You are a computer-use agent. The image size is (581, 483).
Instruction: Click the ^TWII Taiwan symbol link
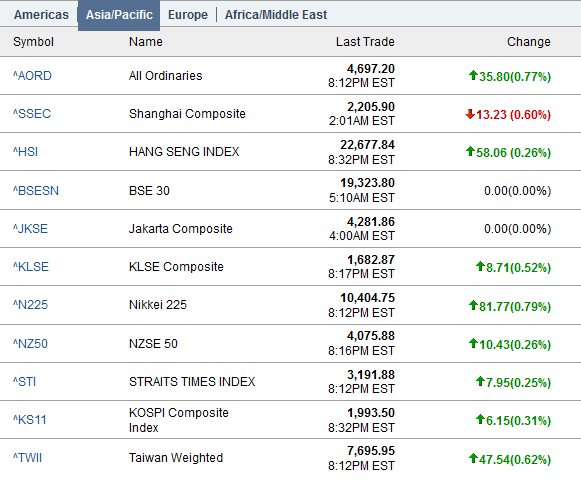(x=27, y=458)
